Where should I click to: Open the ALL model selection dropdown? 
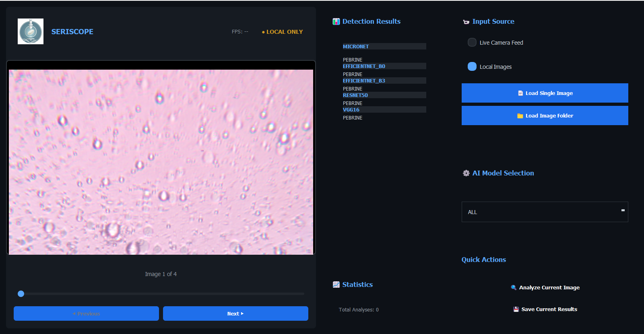pyautogui.click(x=545, y=212)
